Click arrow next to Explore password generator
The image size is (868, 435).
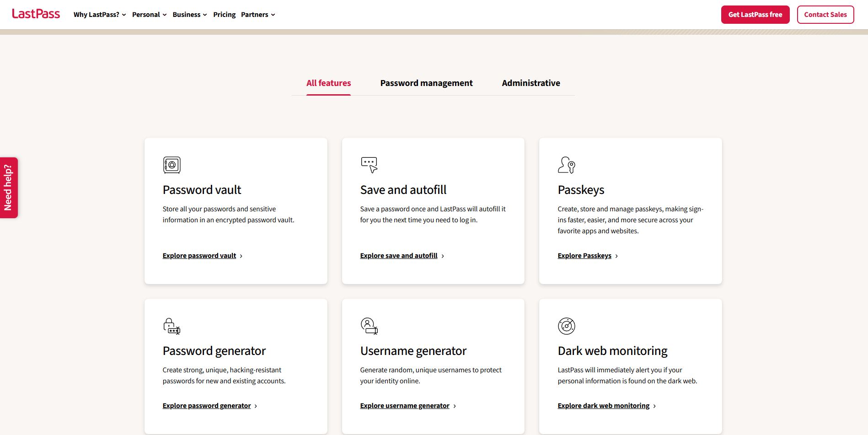click(256, 406)
